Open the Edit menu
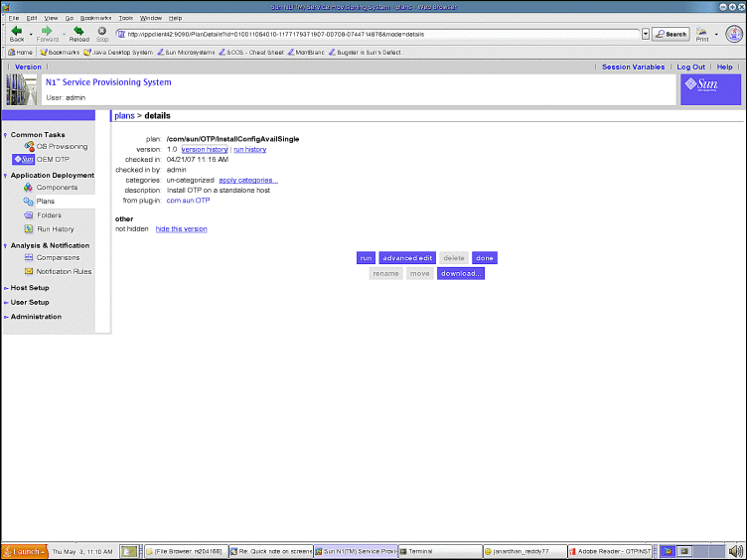747x560 pixels. click(32, 18)
